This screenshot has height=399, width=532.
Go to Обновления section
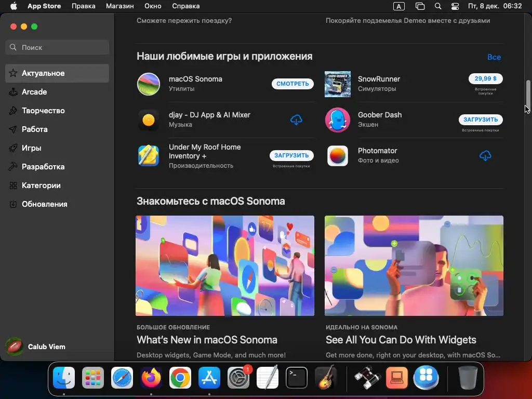(57, 204)
